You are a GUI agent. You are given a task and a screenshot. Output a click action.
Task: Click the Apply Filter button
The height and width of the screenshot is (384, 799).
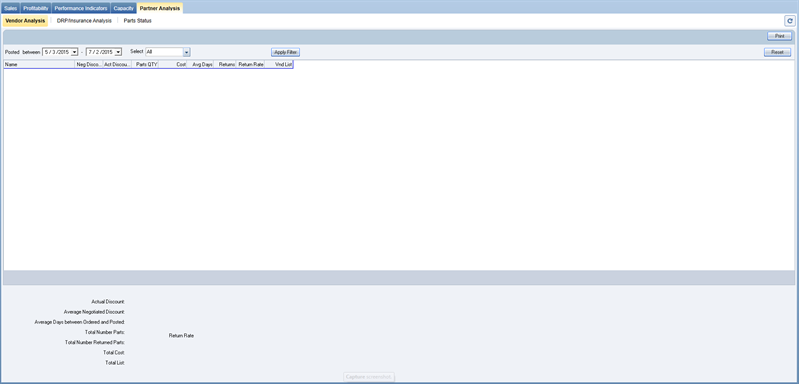point(285,52)
